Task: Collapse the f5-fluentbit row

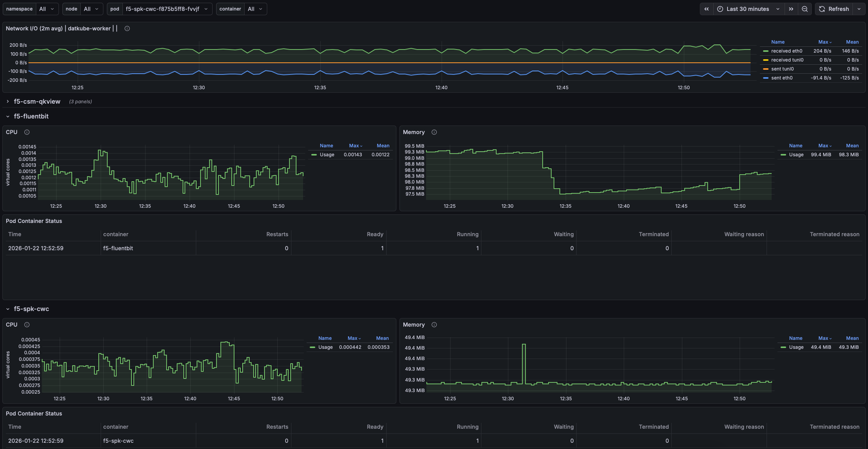Action: click(x=31, y=116)
